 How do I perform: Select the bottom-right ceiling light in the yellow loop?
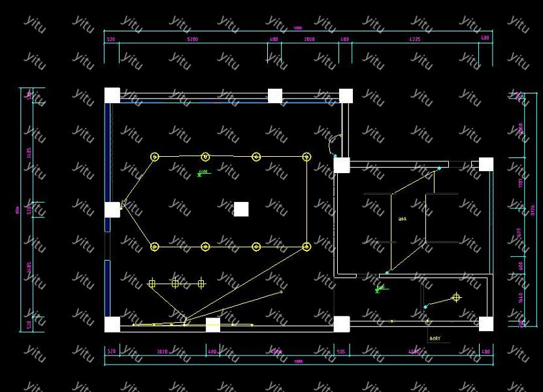306,246
